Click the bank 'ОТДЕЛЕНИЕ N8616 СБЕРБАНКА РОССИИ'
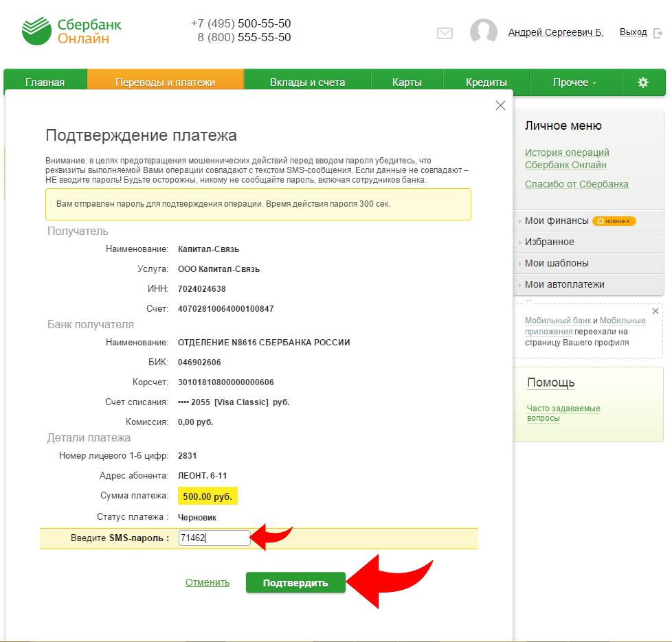 pos(264,343)
